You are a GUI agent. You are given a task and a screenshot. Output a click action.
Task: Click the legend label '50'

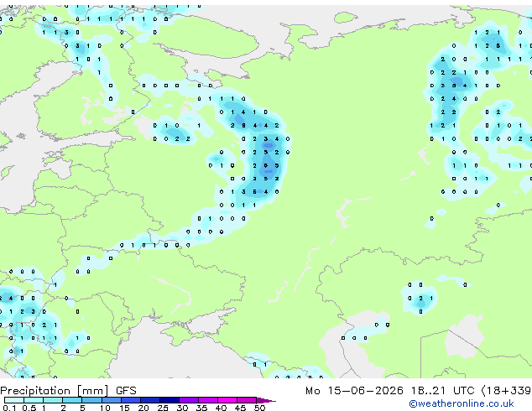[259, 408]
